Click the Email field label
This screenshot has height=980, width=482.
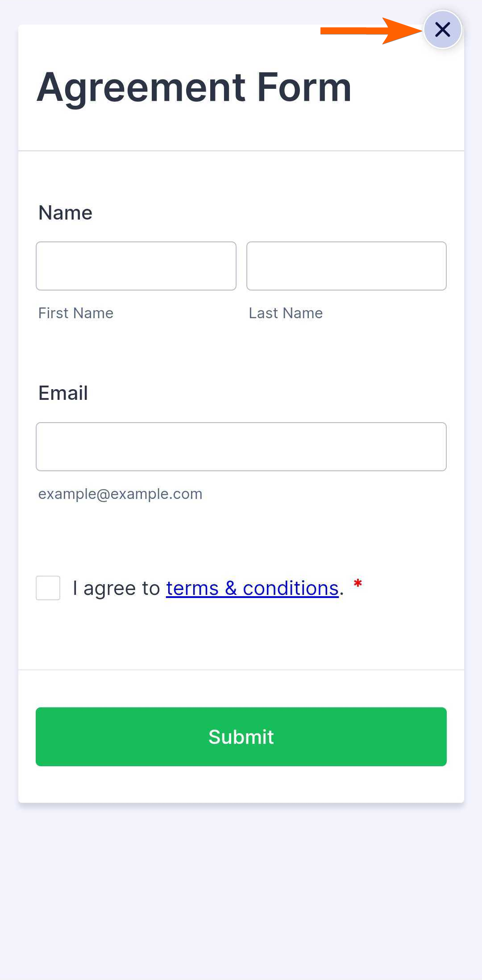pos(63,393)
